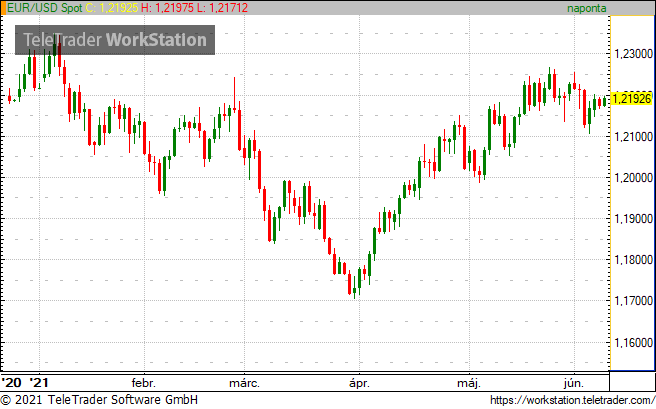
Task: Click the 1,17000 price axis label
Action: 633,301
